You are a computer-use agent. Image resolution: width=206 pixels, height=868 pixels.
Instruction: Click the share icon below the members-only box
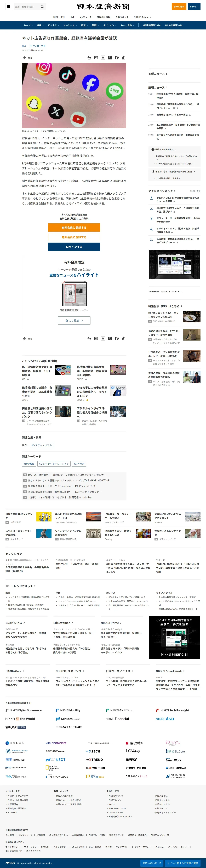point(124,338)
